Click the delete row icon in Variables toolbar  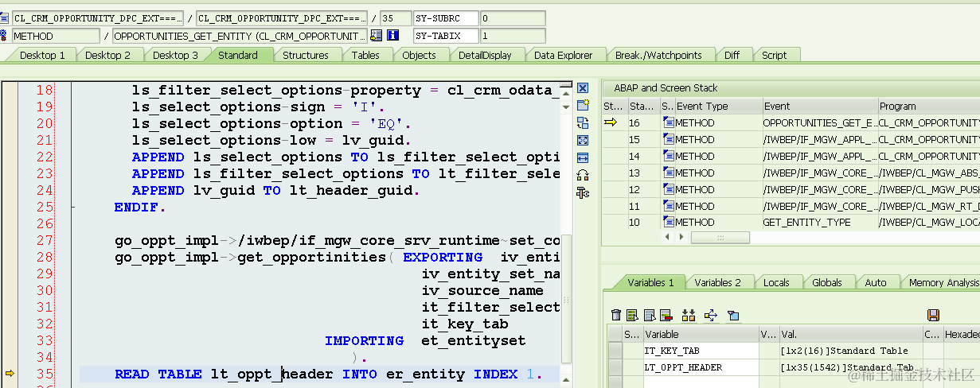pyautogui.click(x=666, y=316)
